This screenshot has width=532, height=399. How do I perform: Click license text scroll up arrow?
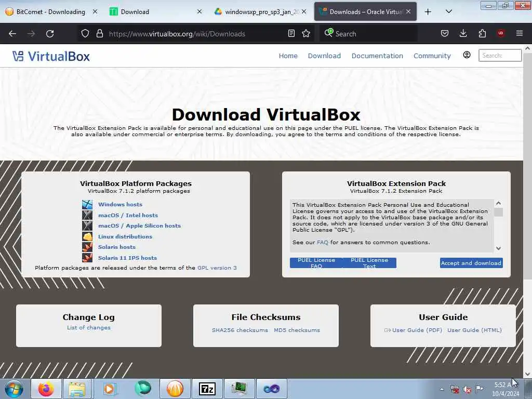pos(498,203)
